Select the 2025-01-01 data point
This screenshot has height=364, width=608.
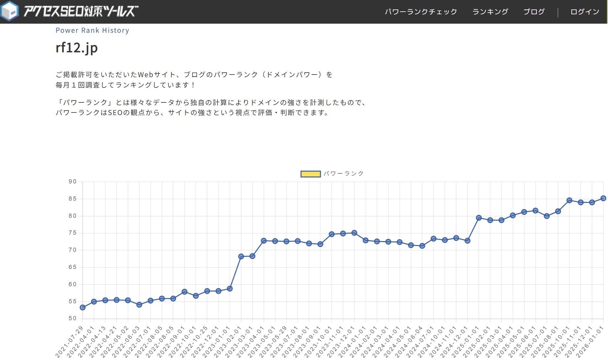(479, 218)
